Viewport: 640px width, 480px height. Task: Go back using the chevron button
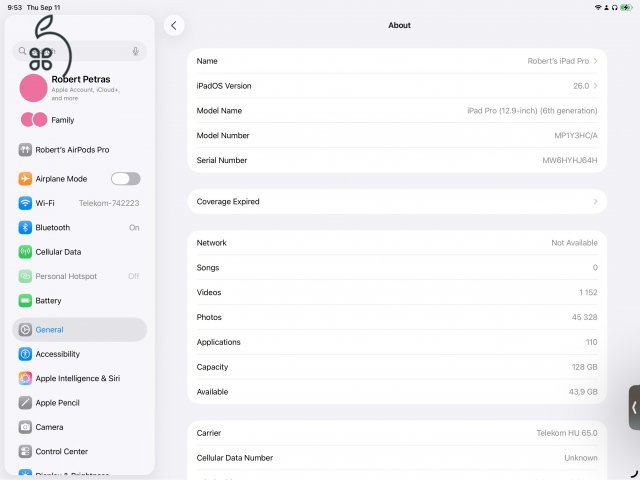click(174, 25)
